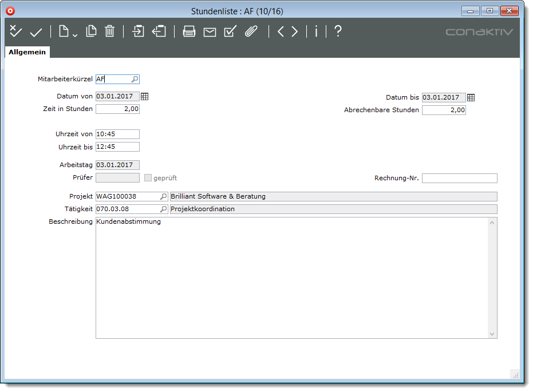Viewport: 533px width, 392px height.
Task: Click the duplicate record icon
Action: point(91,31)
